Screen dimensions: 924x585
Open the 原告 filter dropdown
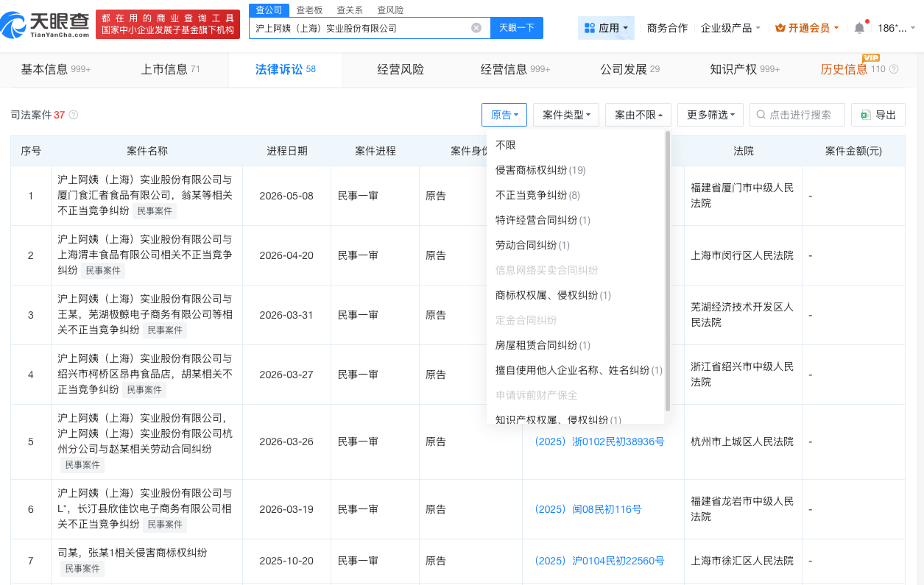tap(504, 115)
